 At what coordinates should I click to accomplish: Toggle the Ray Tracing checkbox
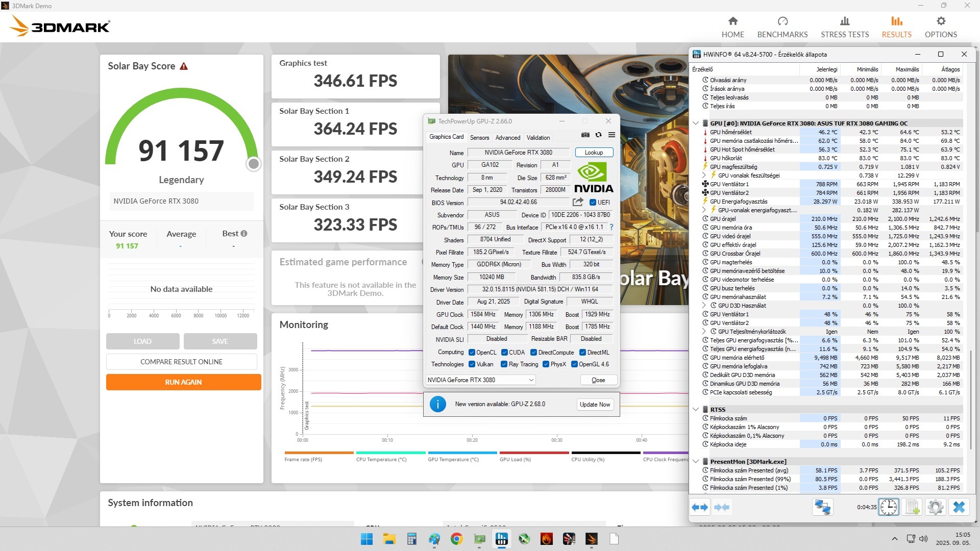coord(504,364)
